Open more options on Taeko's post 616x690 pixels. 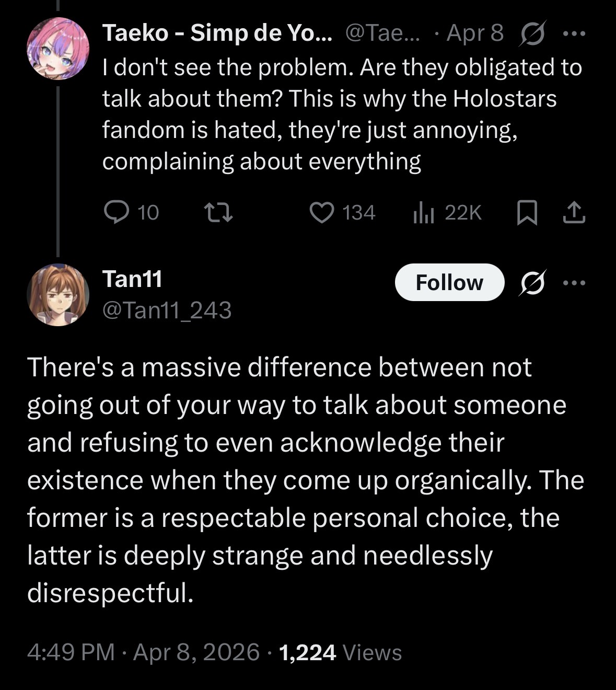(x=574, y=33)
